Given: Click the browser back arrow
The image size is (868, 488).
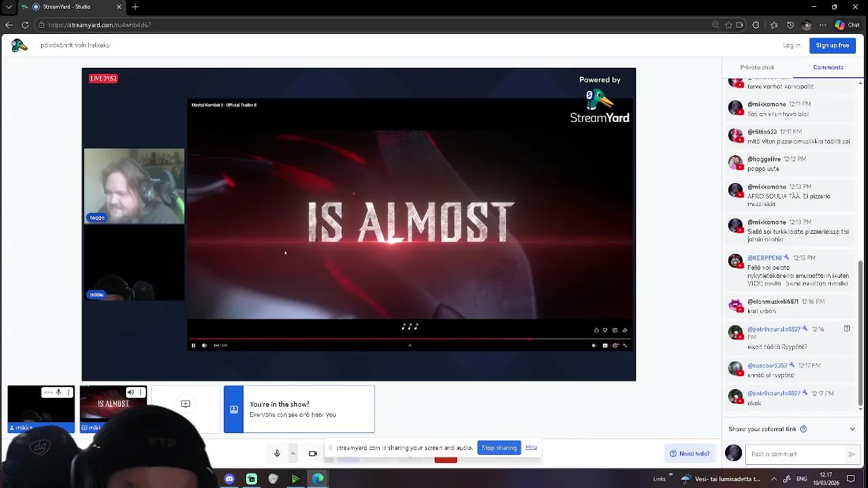Looking at the screenshot, I should [9, 25].
